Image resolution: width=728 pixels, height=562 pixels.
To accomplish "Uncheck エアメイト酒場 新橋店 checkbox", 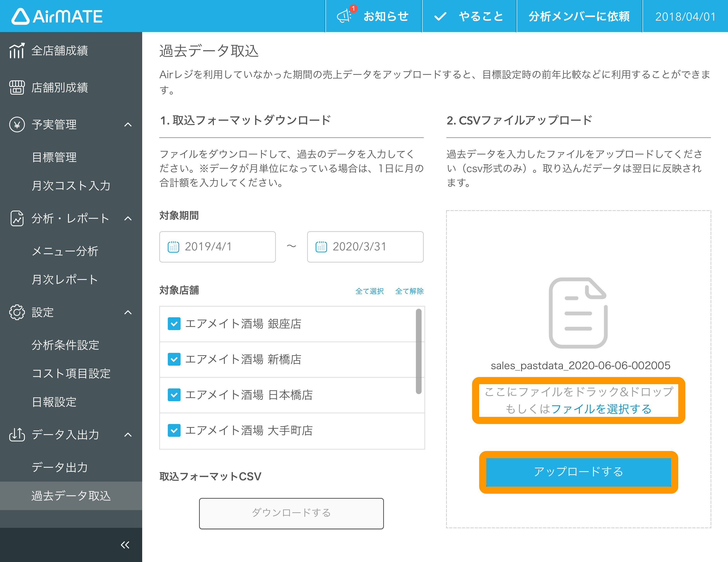I will [174, 359].
